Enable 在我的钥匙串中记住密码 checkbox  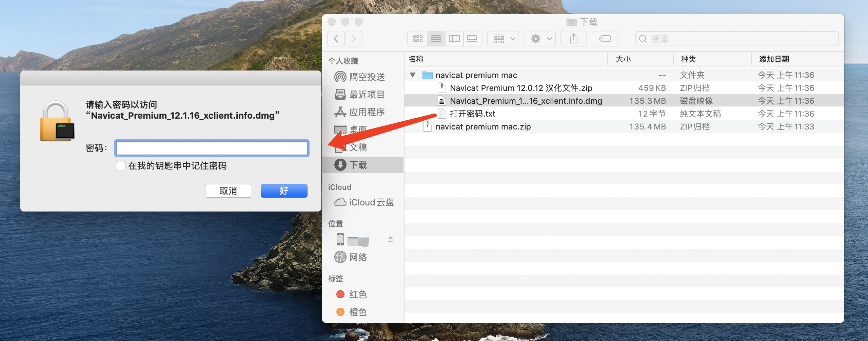(121, 165)
